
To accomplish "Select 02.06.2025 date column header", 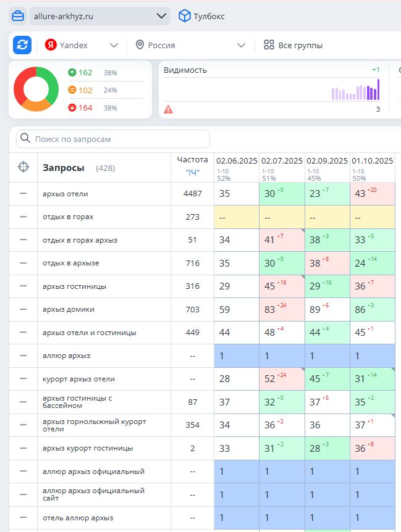I will [x=237, y=160].
